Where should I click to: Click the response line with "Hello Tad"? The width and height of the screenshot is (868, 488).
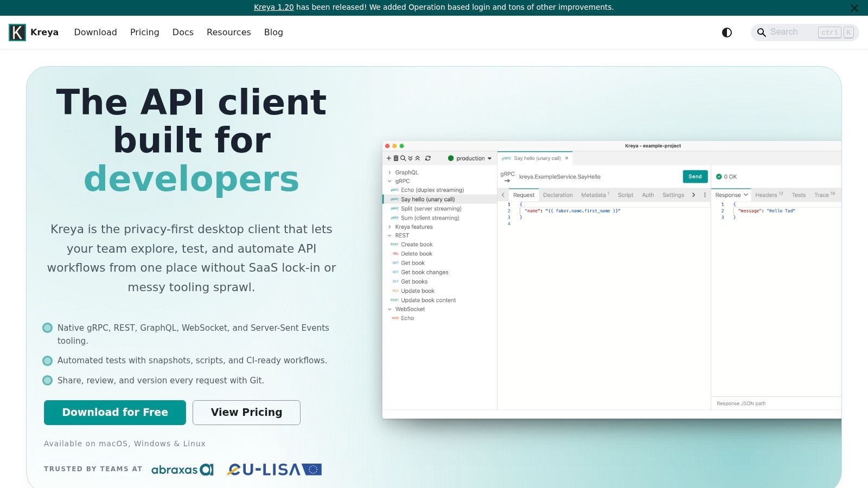point(767,211)
